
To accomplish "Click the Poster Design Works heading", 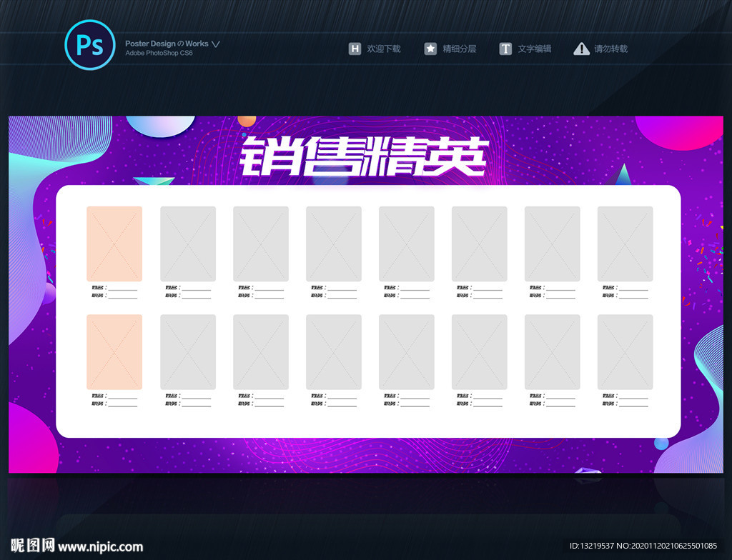I will click(x=167, y=44).
